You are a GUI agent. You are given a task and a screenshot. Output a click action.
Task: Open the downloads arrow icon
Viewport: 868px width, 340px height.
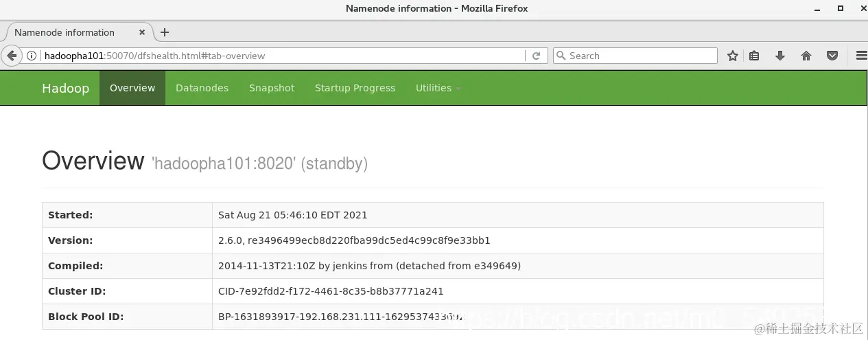[780, 56]
